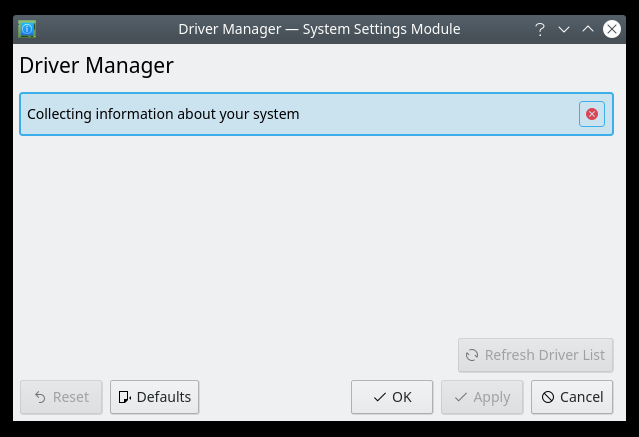Click the checkmark icon on Apply
The height and width of the screenshot is (437, 639).
point(460,397)
